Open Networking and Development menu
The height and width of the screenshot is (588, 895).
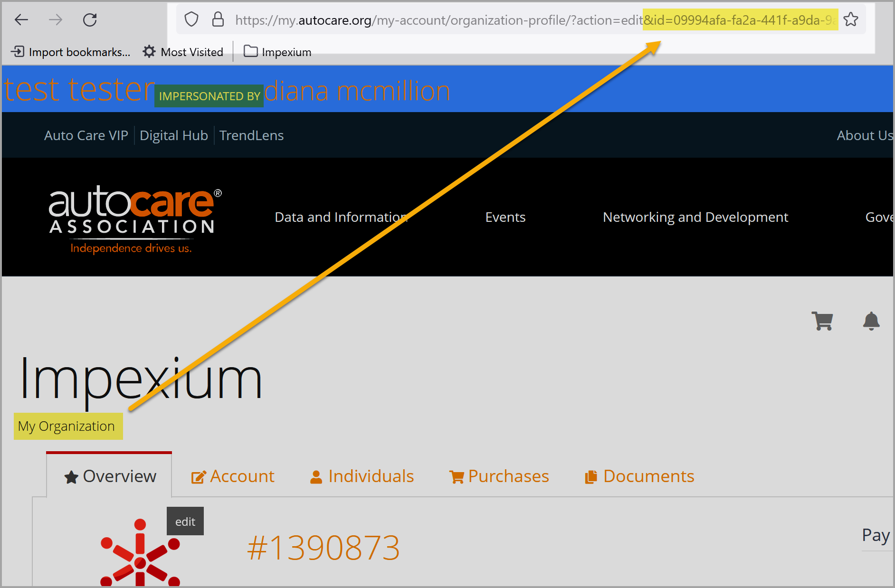tap(695, 217)
